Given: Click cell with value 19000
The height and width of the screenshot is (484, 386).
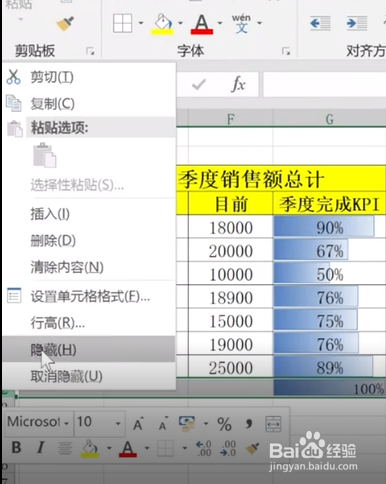Looking at the screenshot, I should [230, 344].
